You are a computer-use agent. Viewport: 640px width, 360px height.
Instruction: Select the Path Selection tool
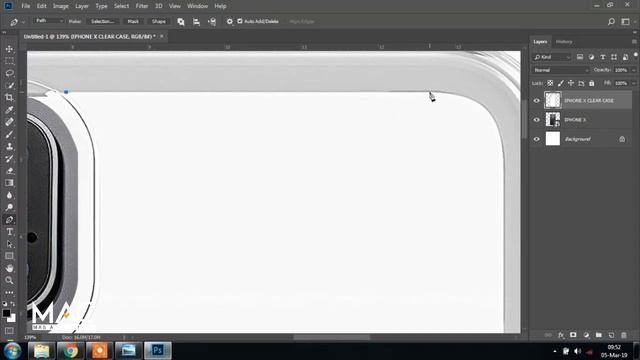click(9, 244)
